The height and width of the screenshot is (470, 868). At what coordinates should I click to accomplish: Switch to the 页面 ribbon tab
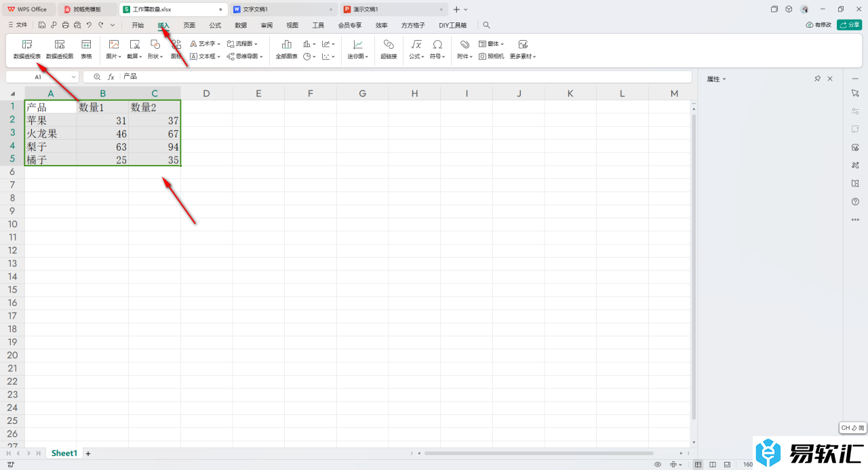coord(189,25)
